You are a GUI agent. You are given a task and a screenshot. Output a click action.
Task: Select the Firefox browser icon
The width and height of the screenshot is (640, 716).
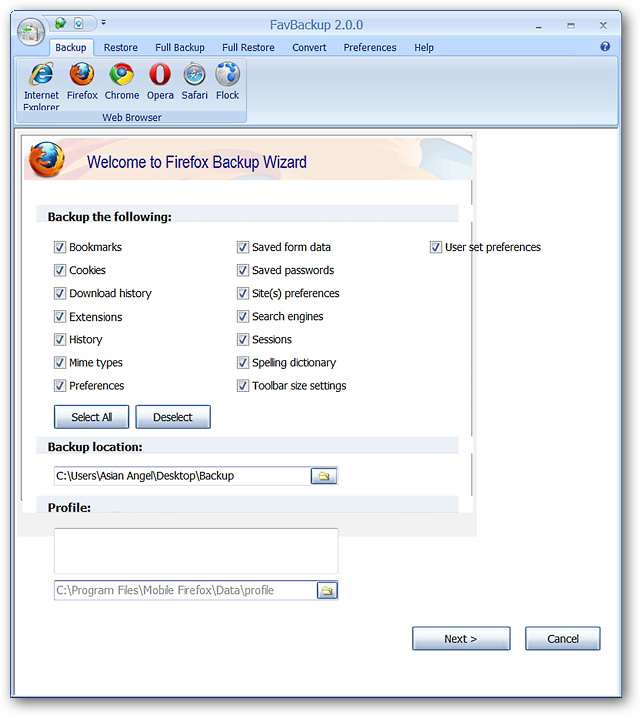click(82, 74)
